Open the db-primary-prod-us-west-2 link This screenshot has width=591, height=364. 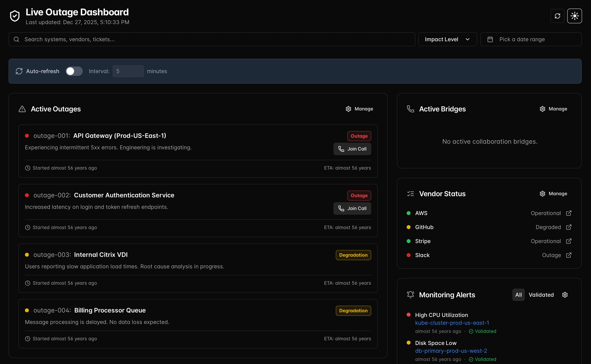pyautogui.click(x=451, y=351)
